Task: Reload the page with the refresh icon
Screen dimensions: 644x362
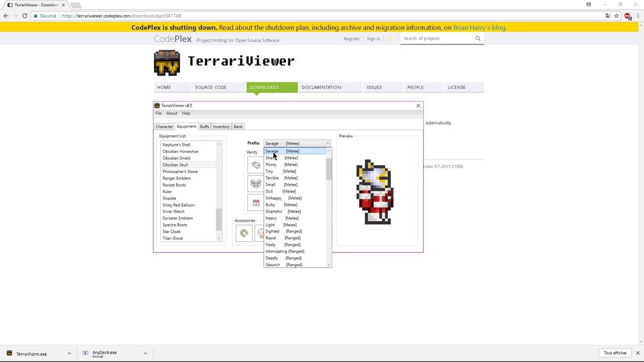Action: (x=25, y=16)
